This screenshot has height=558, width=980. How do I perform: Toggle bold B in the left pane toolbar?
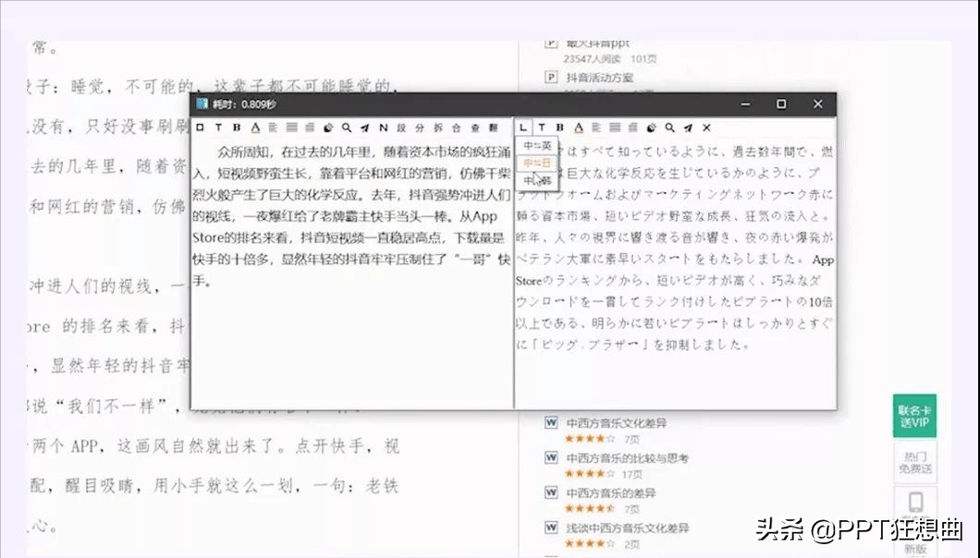tap(237, 127)
